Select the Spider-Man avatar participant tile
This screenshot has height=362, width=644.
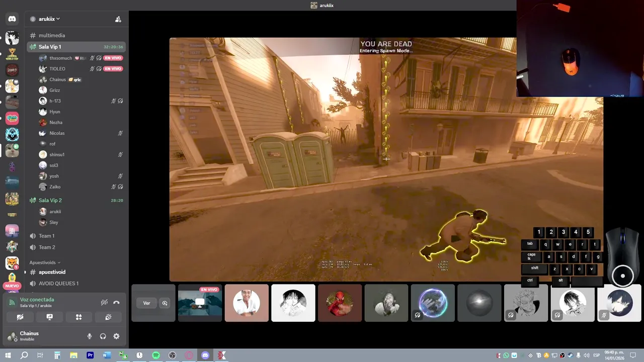coord(340,303)
